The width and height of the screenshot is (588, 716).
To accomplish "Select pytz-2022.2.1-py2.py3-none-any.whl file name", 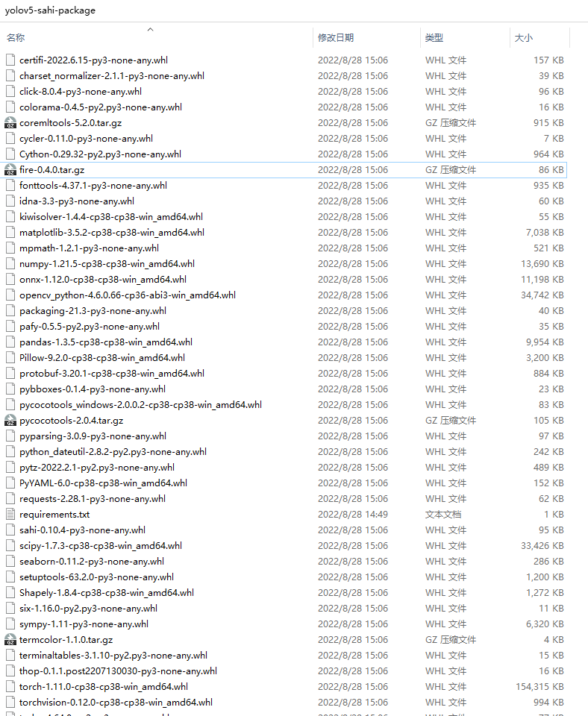I will point(97,468).
